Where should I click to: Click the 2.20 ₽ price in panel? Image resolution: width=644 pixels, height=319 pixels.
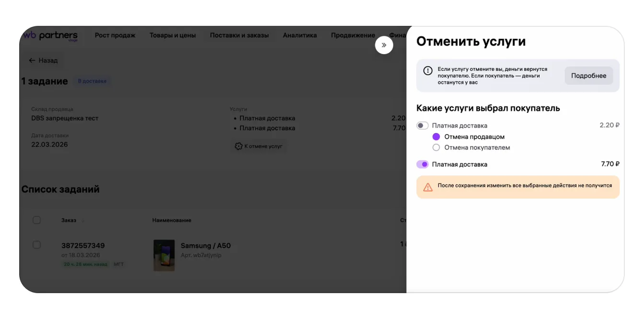(609, 125)
